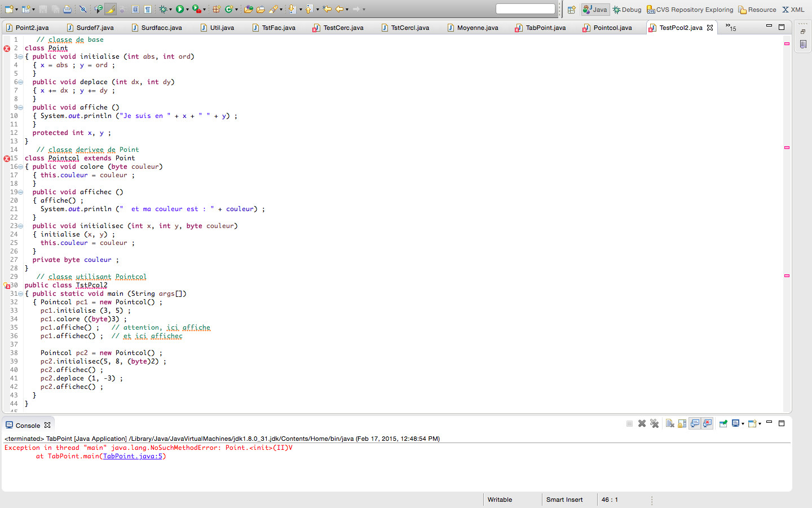Click the Open Perspective icon
Viewport: 812px width, 508px height.
572,10
